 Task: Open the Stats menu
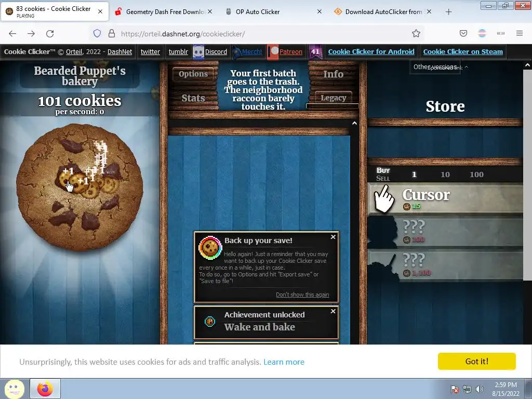193,98
